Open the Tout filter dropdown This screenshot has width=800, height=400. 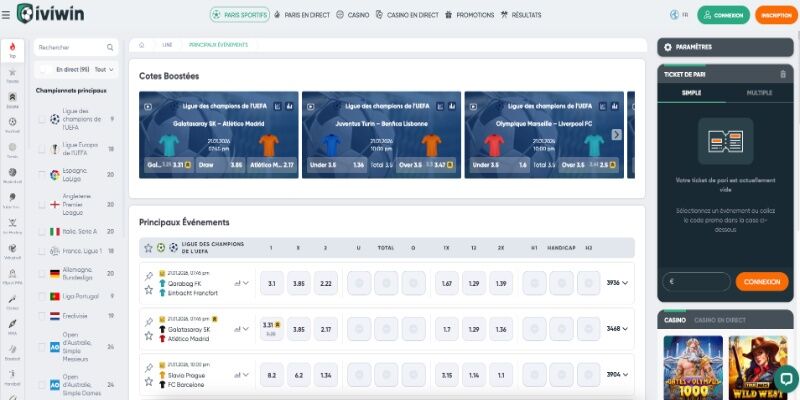[104, 69]
